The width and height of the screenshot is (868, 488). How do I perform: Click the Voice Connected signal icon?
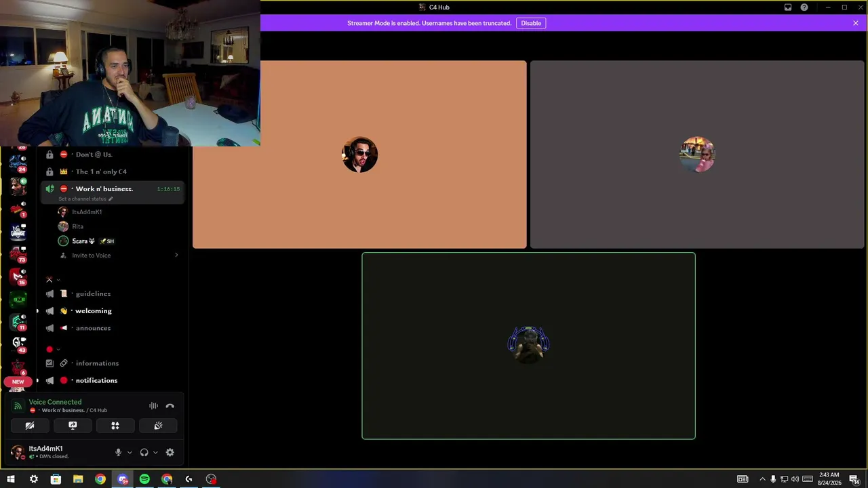tap(18, 406)
